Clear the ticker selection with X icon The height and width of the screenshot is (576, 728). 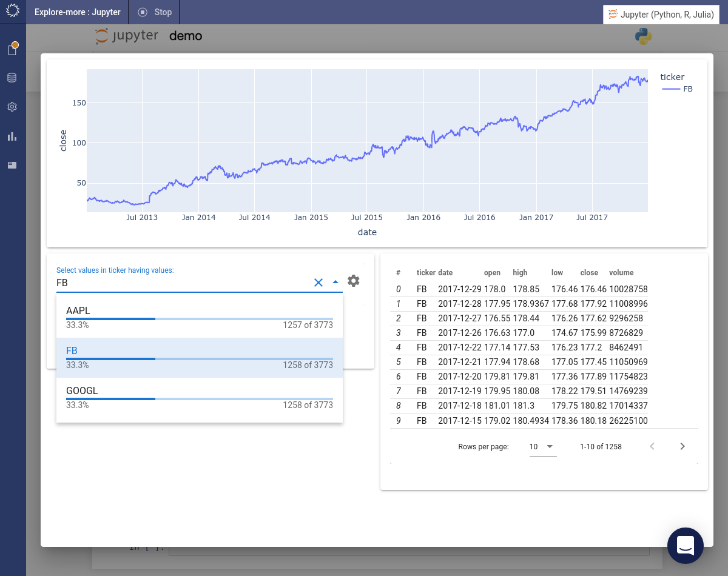318,282
